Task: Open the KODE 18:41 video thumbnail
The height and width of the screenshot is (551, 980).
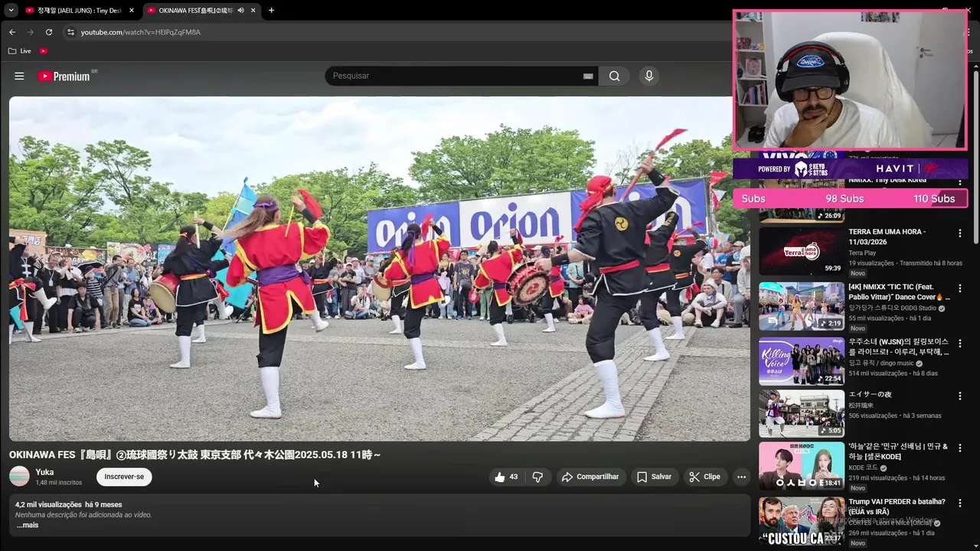Action: tap(802, 465)
